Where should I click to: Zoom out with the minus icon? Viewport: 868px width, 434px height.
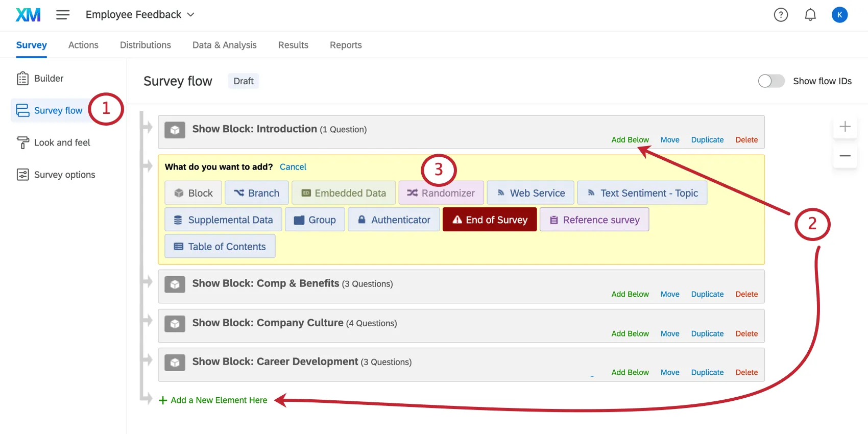pyautogui.click(x=845, y=156)
